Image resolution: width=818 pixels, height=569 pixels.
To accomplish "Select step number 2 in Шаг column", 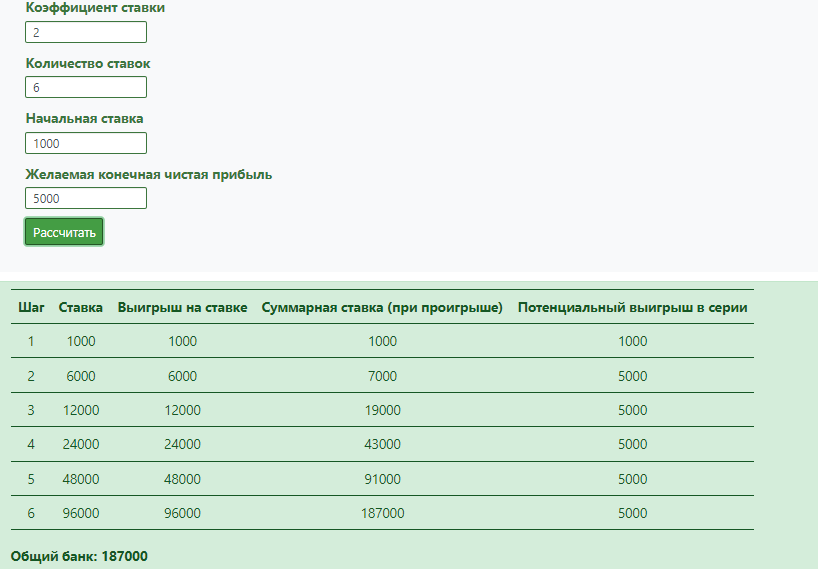I will (31, 376).
